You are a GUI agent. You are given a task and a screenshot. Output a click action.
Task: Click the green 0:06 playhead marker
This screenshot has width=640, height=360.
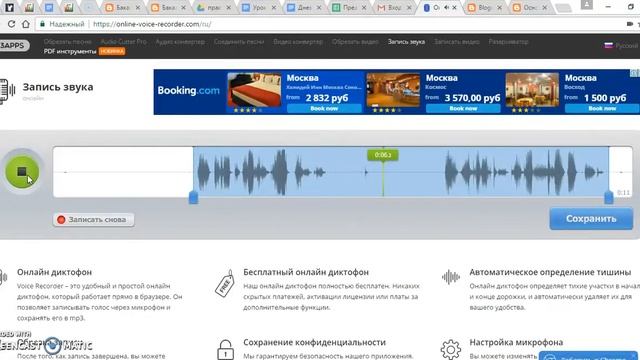[383, 155]
